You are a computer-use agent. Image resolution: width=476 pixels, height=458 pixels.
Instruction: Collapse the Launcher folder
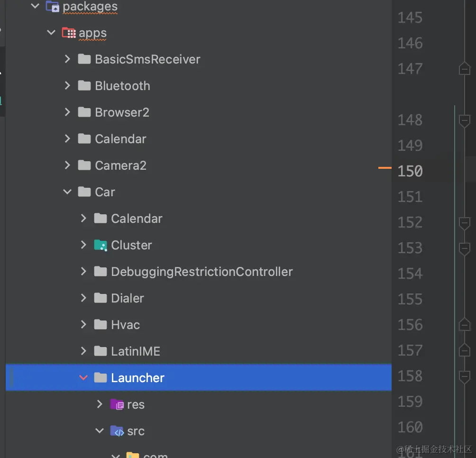(83, 378)
